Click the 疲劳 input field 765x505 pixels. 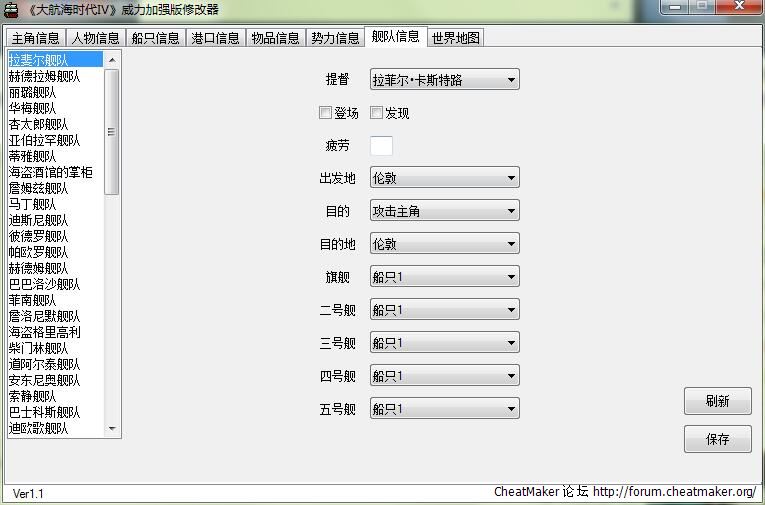[x=382, y=145]
